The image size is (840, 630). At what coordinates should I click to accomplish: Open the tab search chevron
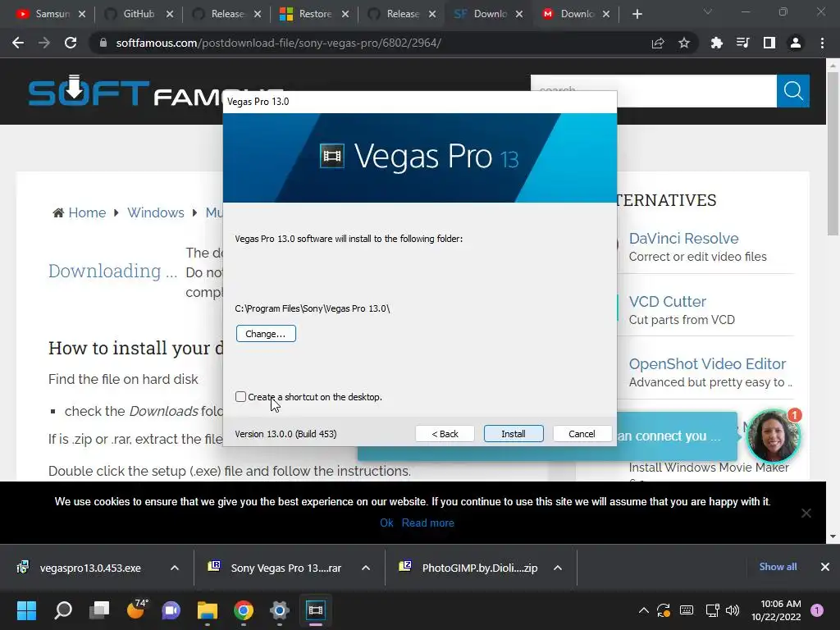[x=708, y=11]
